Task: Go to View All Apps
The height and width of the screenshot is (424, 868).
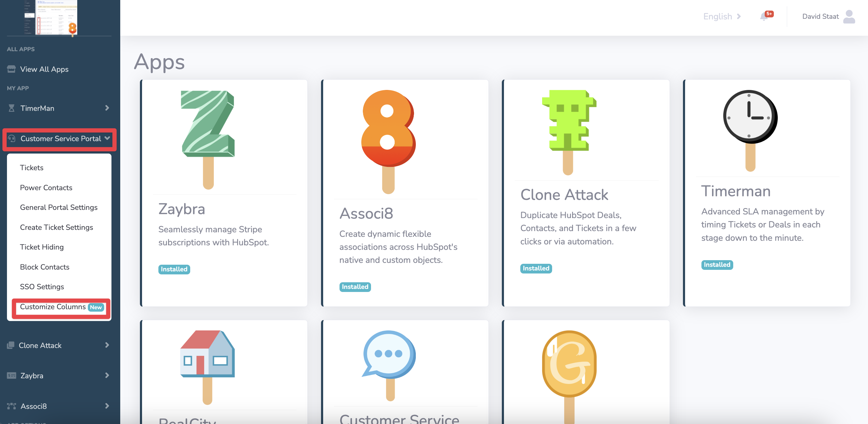Action: (x=44, y=69)
